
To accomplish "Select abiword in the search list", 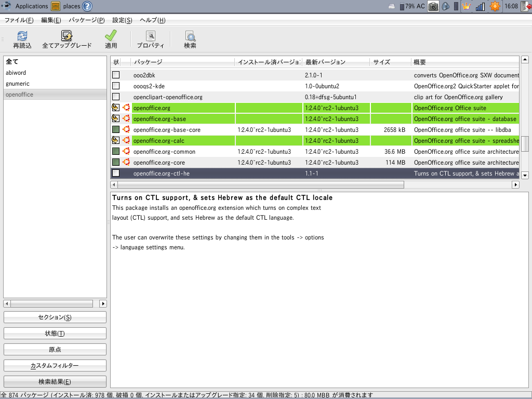I will [x=55, y=73].
